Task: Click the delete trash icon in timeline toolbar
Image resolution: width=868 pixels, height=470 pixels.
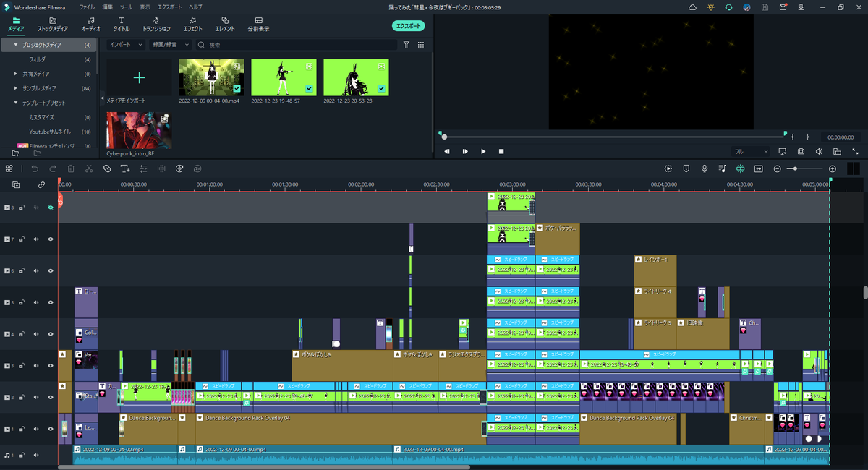Action: [71, 168]
